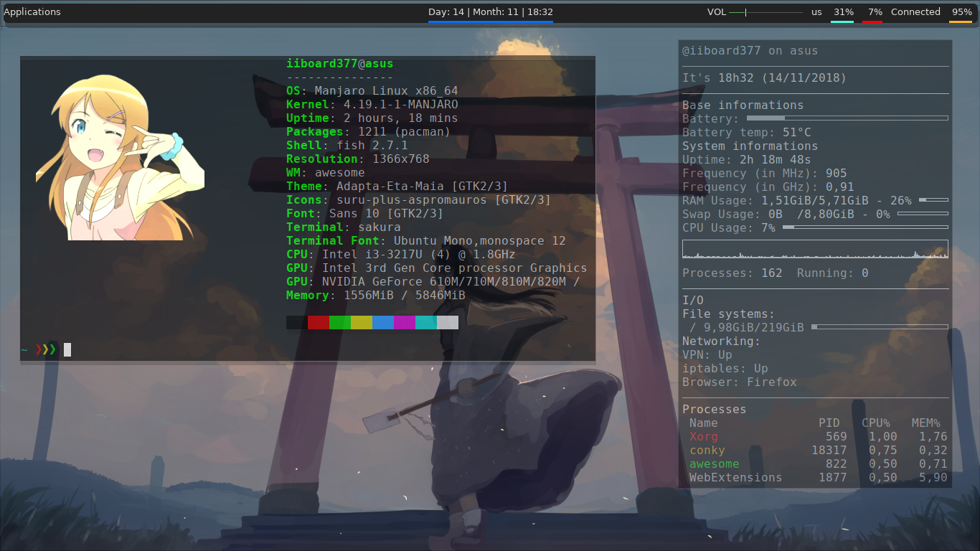Click the cyan color block in neofetch
The height and width of the screenshot is (551, 980).
coord(426,323)
